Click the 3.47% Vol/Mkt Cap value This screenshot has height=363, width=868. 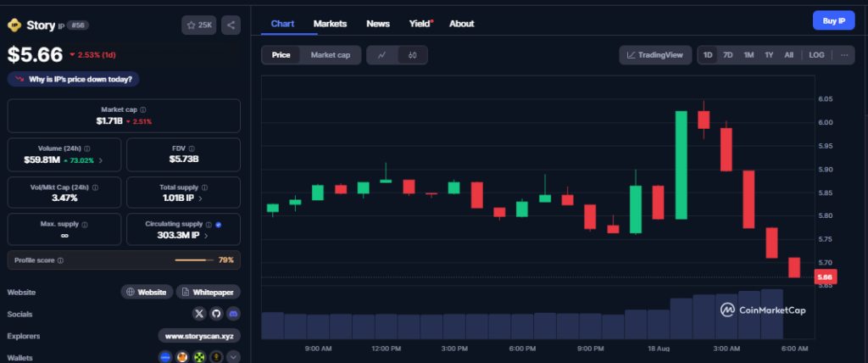64,198
